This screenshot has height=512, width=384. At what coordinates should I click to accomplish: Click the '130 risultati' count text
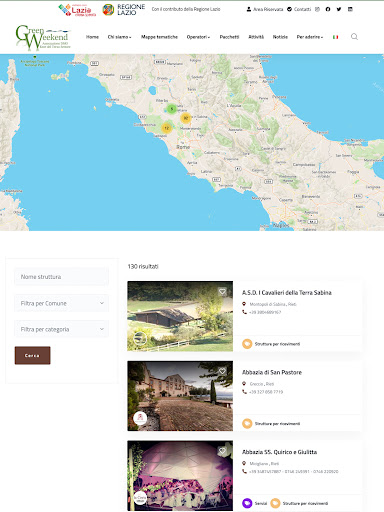point(143,266)
